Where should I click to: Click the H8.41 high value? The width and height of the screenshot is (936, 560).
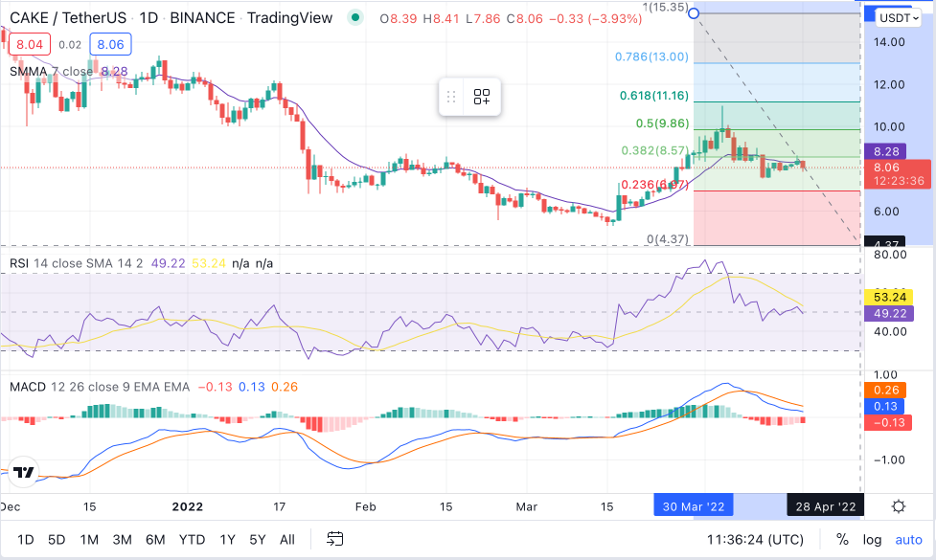(x=441, y=18)
